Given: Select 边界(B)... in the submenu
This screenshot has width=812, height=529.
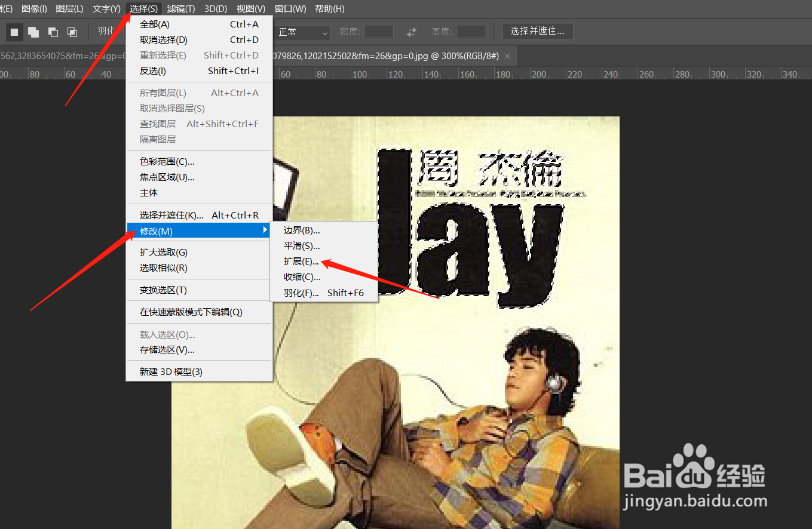Looking at the screenshot, I should pos(324,230).
